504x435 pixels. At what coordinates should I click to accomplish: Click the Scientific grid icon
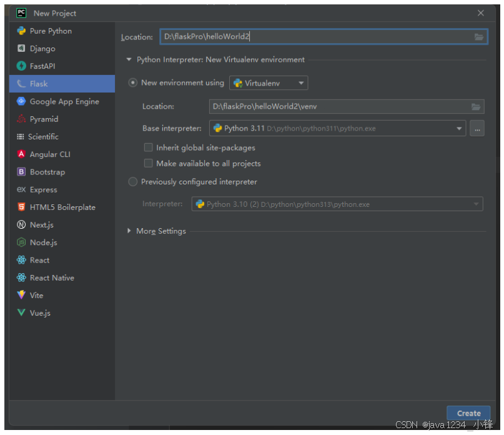20,137
